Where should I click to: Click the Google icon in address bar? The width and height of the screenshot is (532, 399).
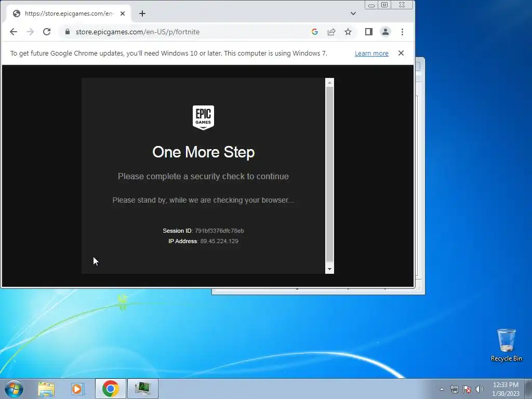coord(315,32)
